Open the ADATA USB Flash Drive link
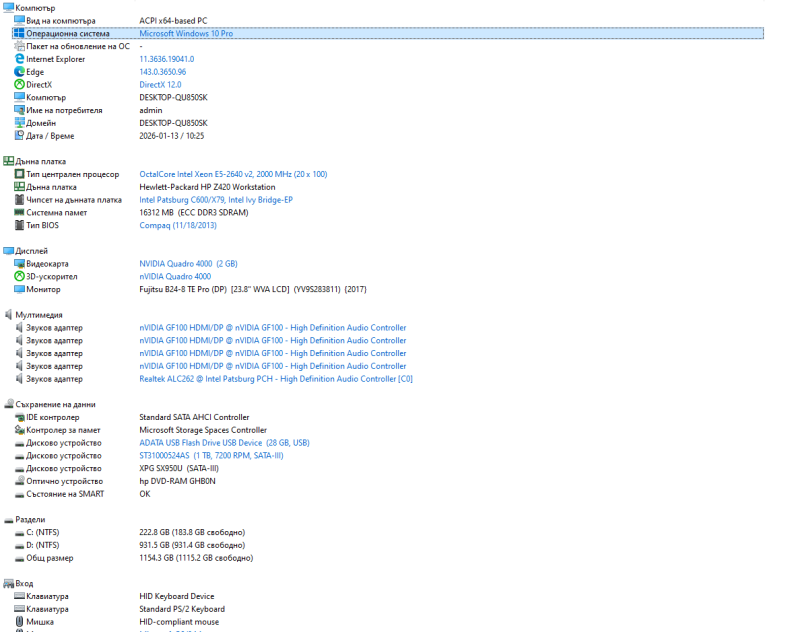This screenshot has width=800, height=632. pos(224,442)
